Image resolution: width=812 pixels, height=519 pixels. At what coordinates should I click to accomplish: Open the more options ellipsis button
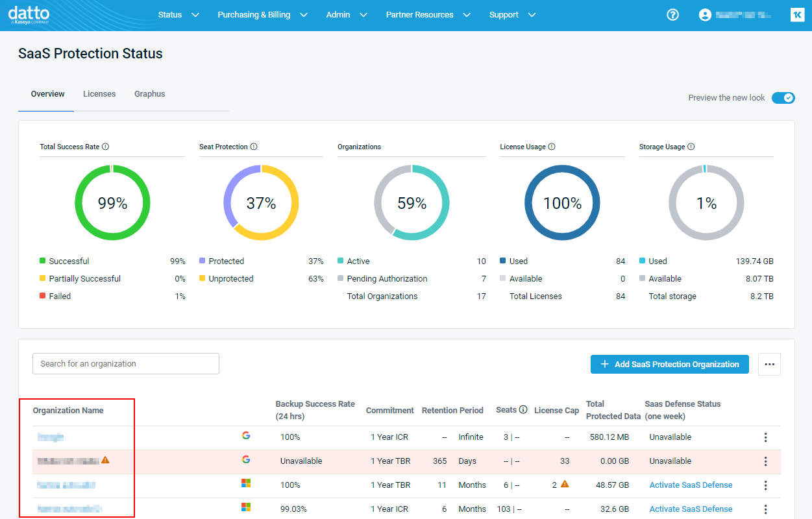click(x=769, y=364)
